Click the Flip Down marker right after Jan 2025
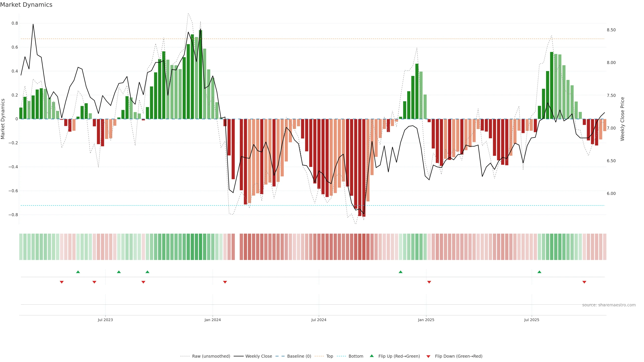 429,282
